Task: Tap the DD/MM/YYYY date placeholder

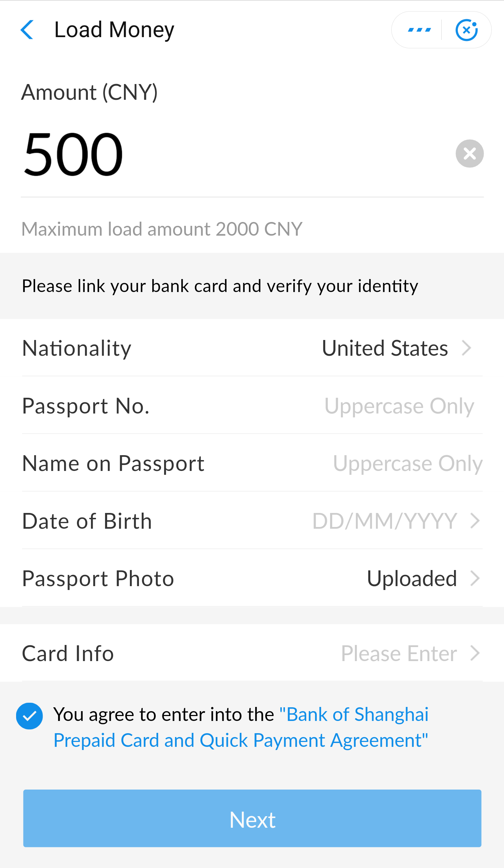Action: pyautogui.click(x=385, y=521)
